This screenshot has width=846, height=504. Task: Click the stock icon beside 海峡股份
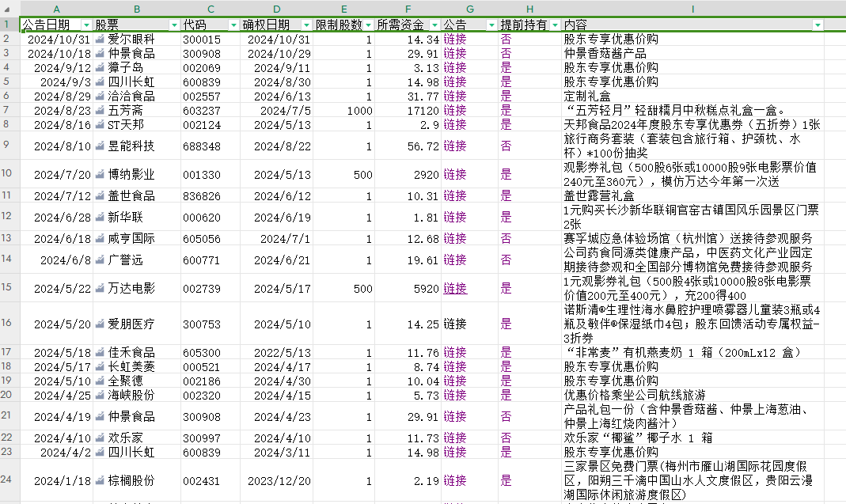click(100, 395)
